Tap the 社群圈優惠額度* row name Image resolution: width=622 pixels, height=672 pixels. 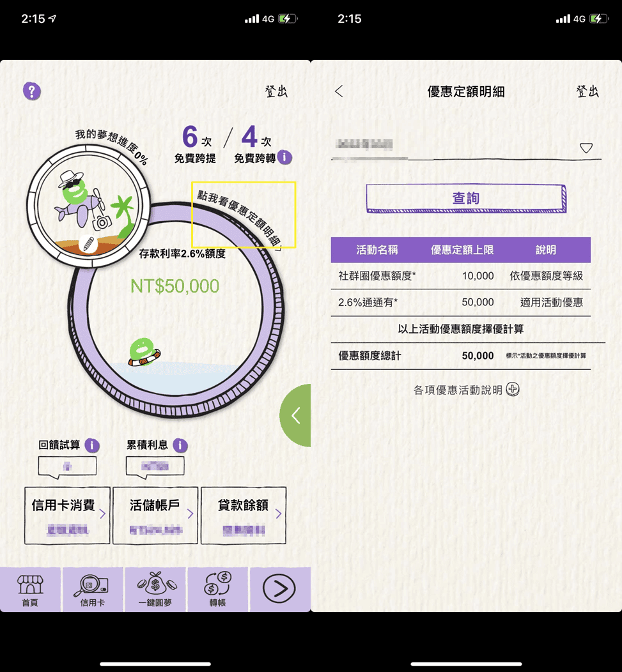(x=377, y=275)
